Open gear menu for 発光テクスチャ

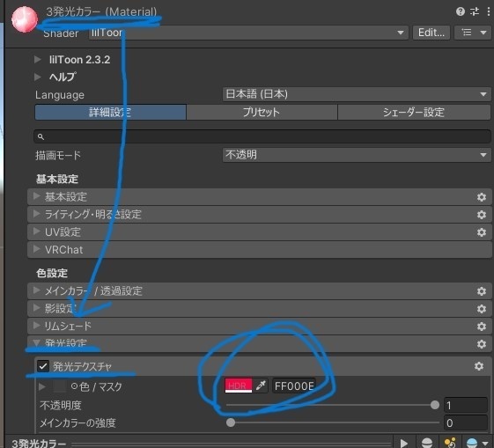[x=479, y=366]
